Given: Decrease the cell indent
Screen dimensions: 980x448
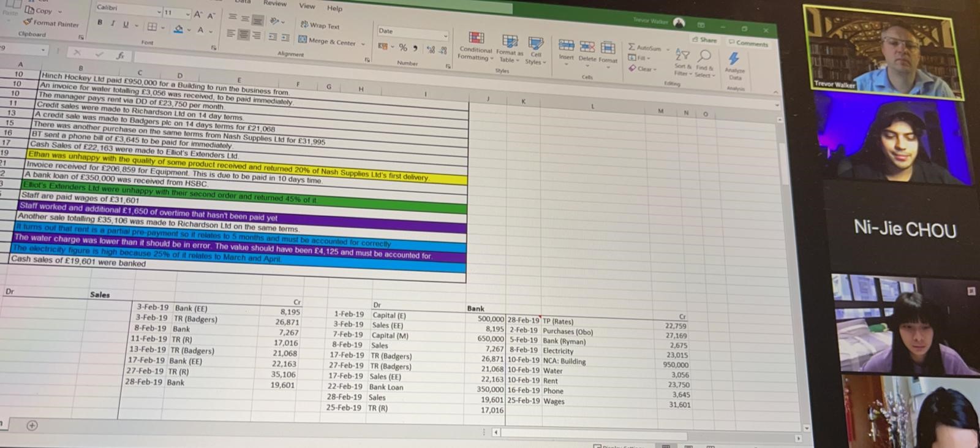Looking at the screenshot, I should (273, 37).
